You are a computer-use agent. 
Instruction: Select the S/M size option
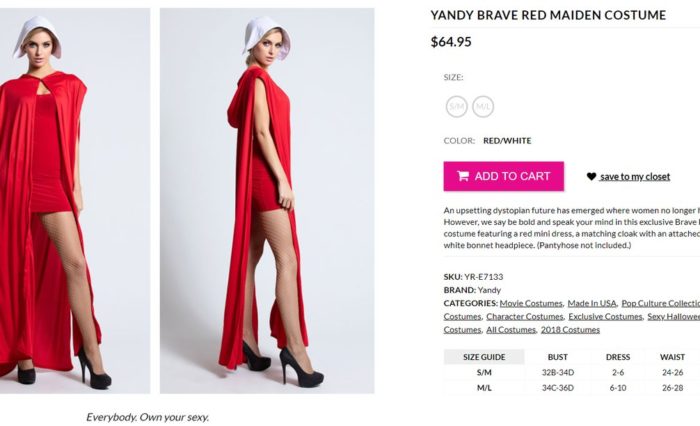point(457,107)
